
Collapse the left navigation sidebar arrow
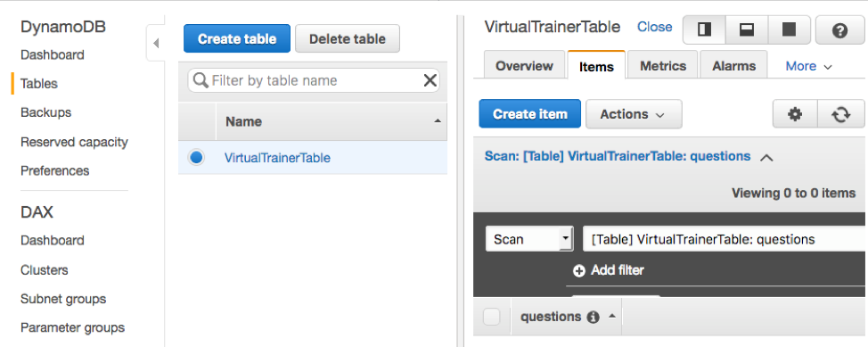click(156, 43)
